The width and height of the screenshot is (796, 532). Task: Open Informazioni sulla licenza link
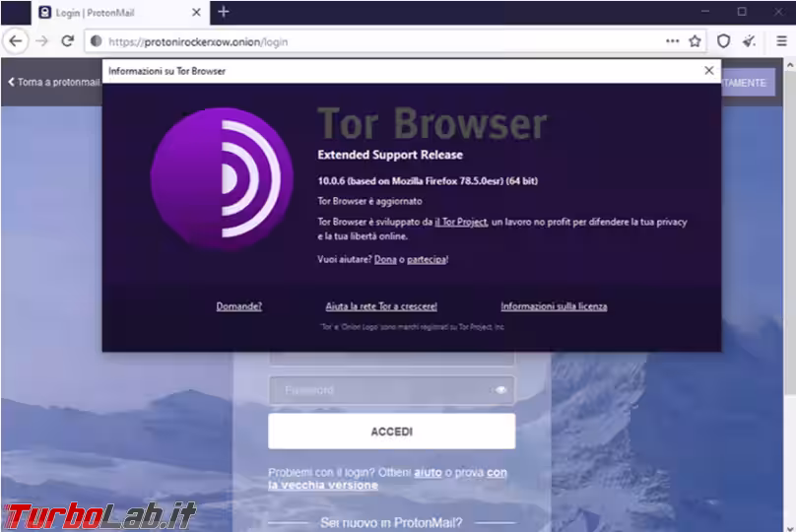554,306
